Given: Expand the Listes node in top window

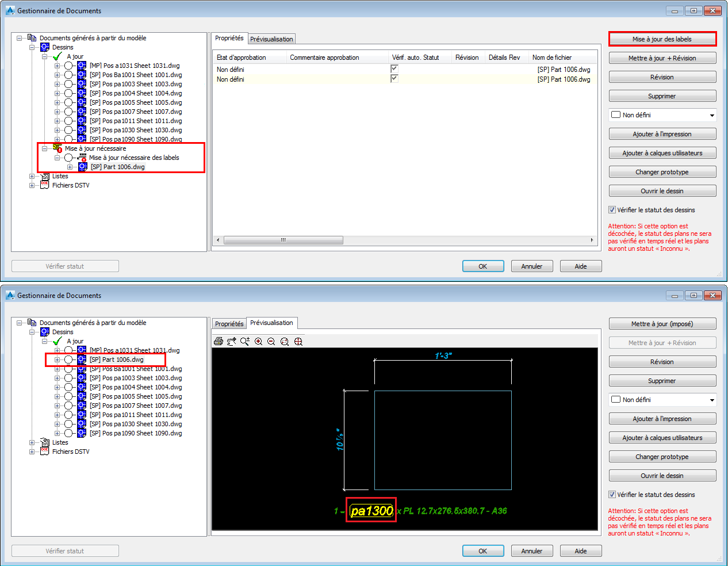Looking at the screenshot, I should pyautogui.click(x=32, y=176).
